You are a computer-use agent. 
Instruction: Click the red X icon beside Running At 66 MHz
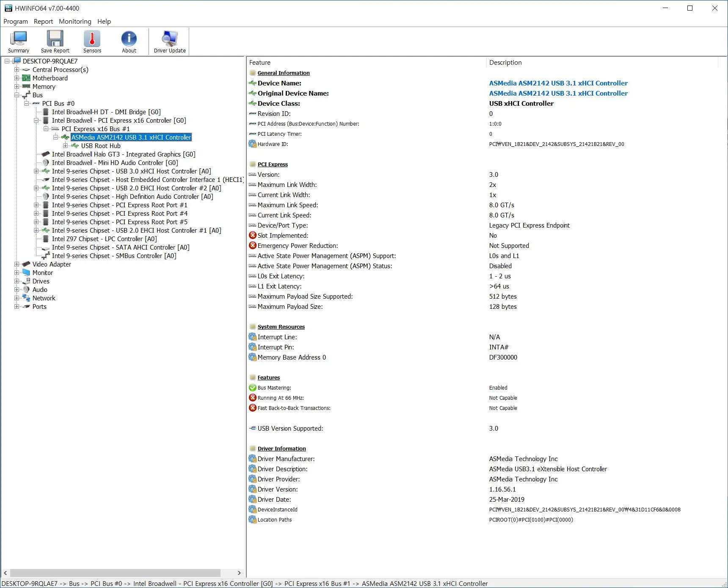tap(253, 398)
